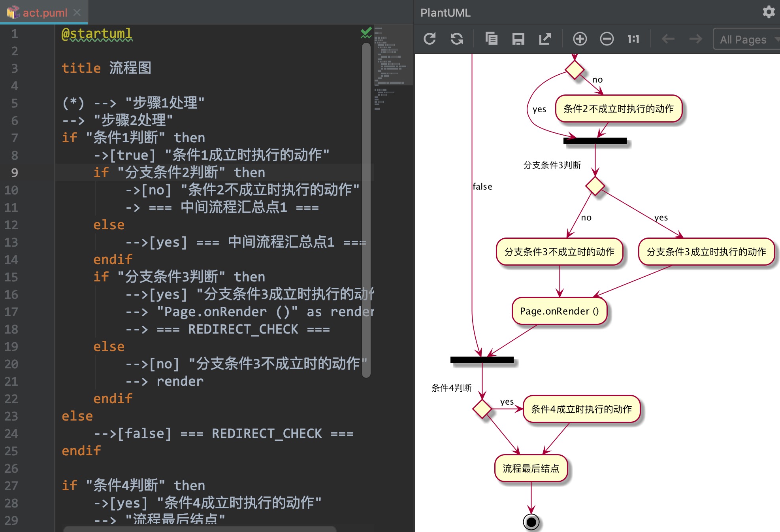Open the All Pages dropdown
This screenshot has height=532, width=780.
746,39
